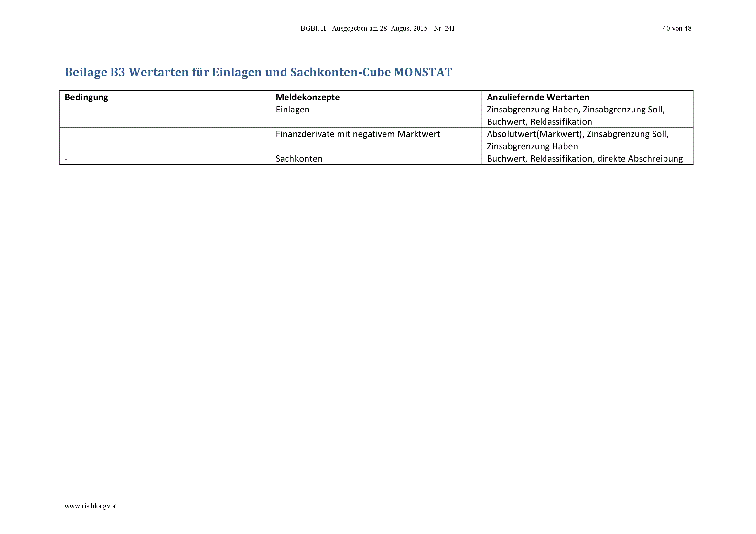Image resolution: width=756 pixels, height=534 pixels.
Task: Select the dash in the Einlagen row
Action: (66, 110)
